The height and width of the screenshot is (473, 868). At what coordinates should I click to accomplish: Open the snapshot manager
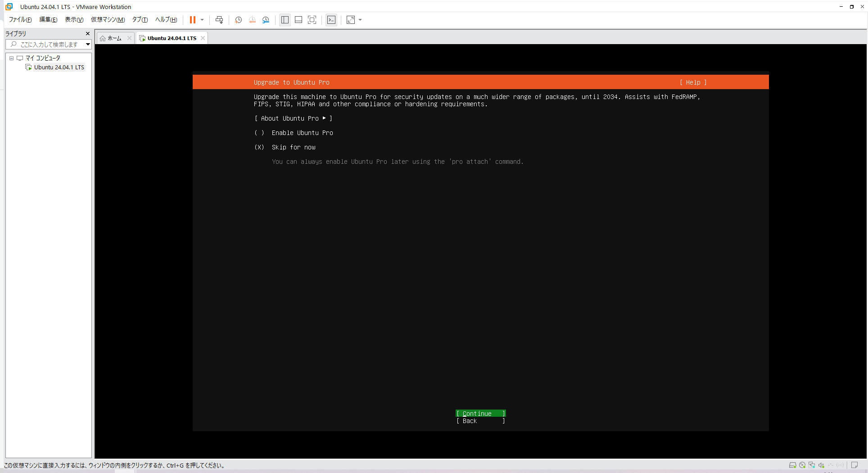point(266,20)
